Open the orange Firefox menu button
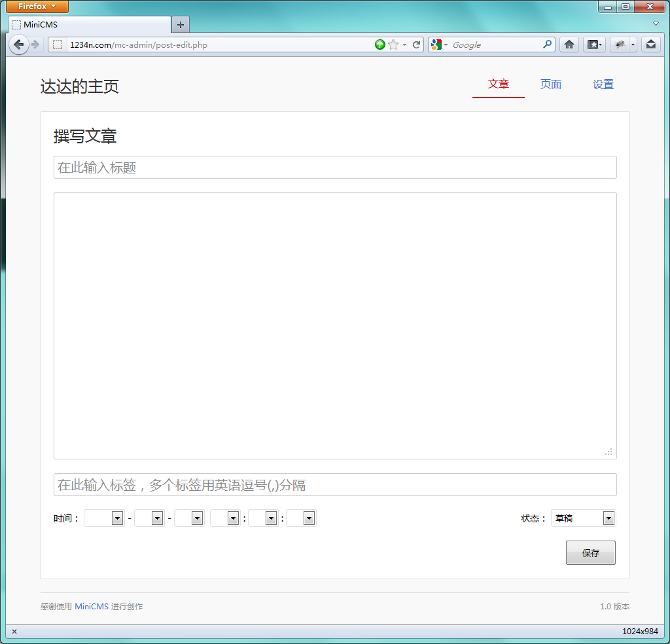This screenshot has width=670, height=644. point(37,7)
